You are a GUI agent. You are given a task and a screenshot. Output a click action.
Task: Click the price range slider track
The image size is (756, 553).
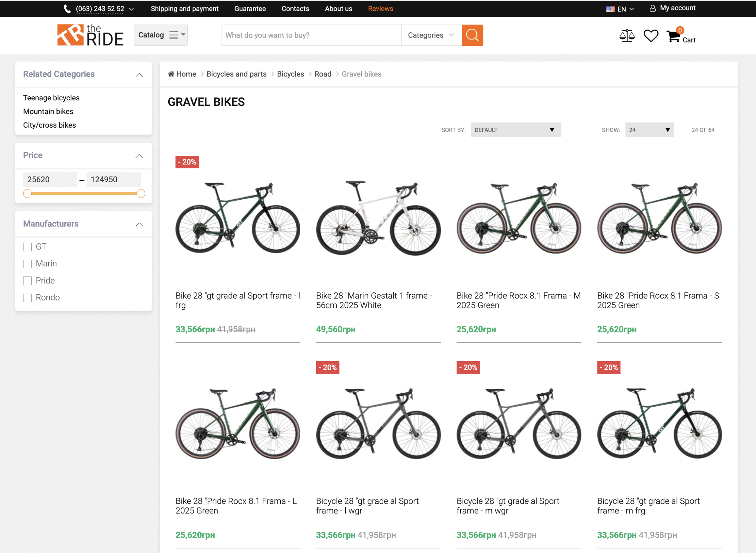(84, 193)
